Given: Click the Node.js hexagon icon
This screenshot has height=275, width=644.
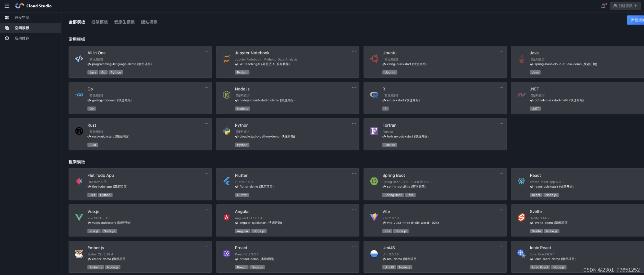Looking at the screenshot, I should coord(226,95).
